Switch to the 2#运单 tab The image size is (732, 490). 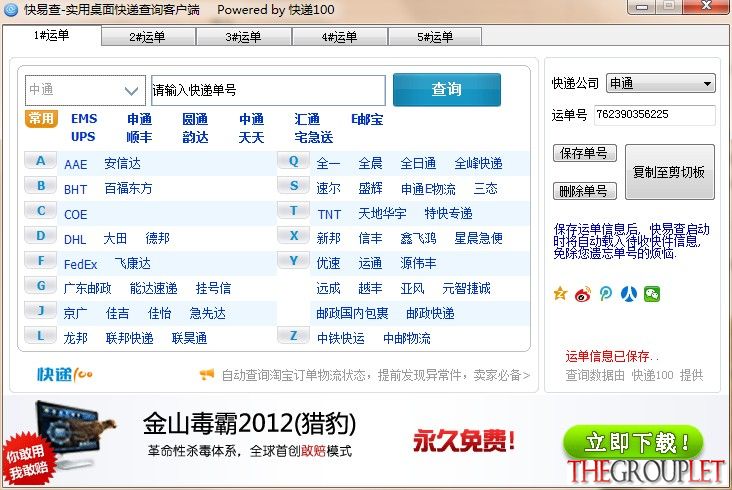pos(148,37)
